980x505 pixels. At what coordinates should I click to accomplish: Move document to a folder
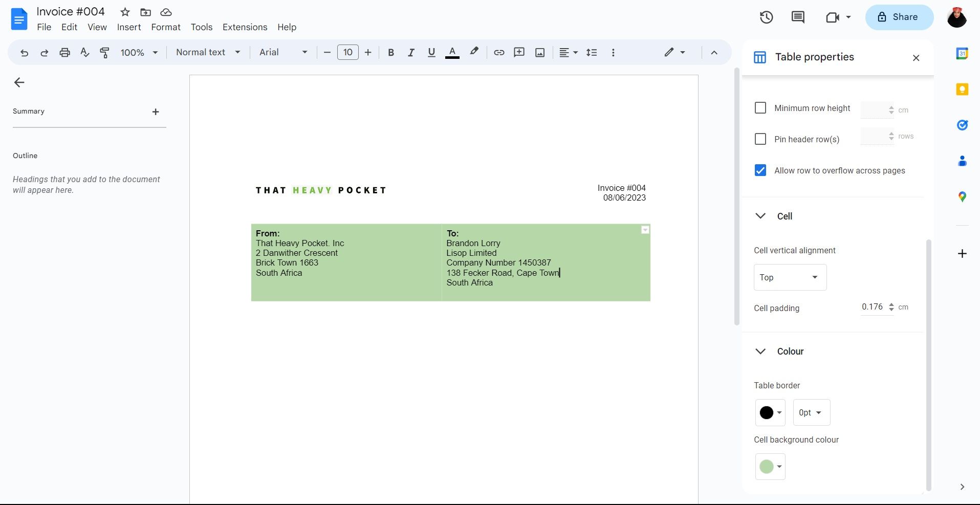[145, 12]
